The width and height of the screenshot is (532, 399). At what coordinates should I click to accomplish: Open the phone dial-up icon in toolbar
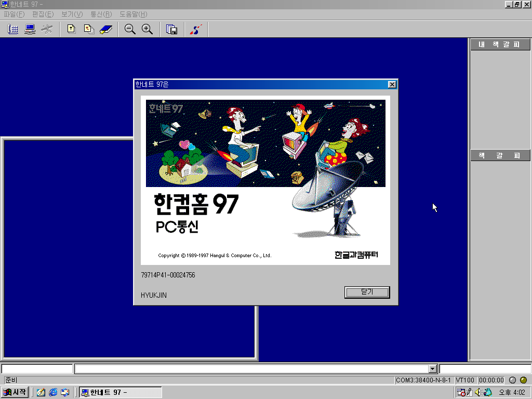tap(12, 29)
